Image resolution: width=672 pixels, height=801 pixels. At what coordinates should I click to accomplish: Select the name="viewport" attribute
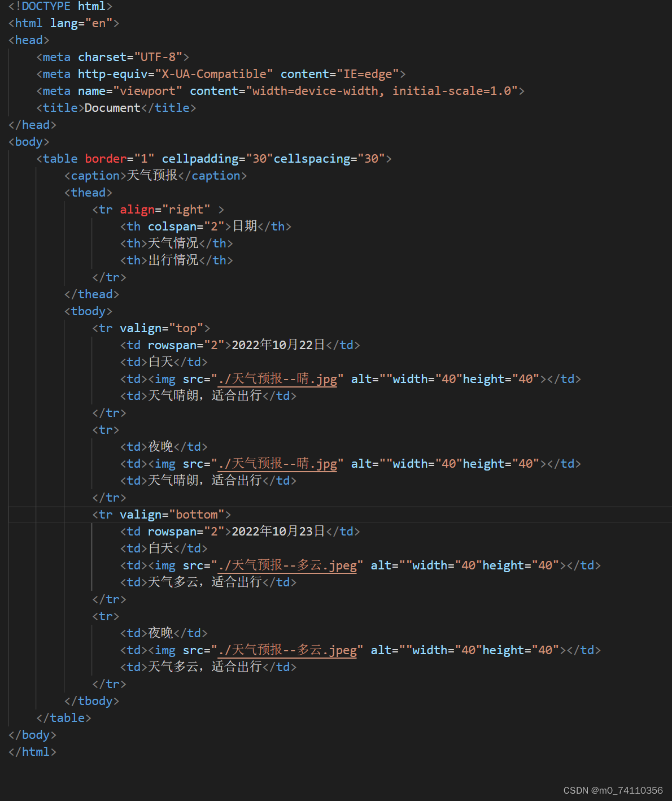point(130,91)
